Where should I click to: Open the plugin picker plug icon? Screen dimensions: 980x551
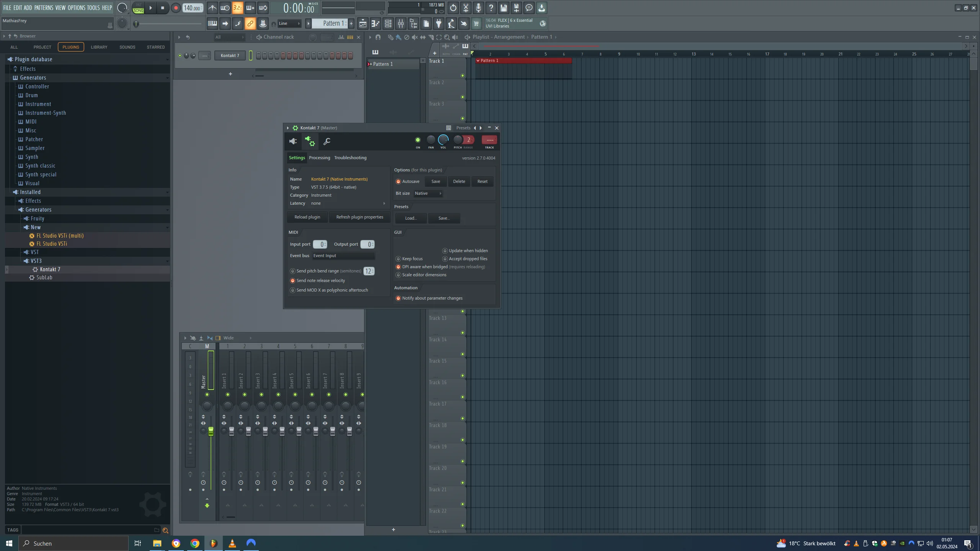pyautogui.click(x=439, y=24)
